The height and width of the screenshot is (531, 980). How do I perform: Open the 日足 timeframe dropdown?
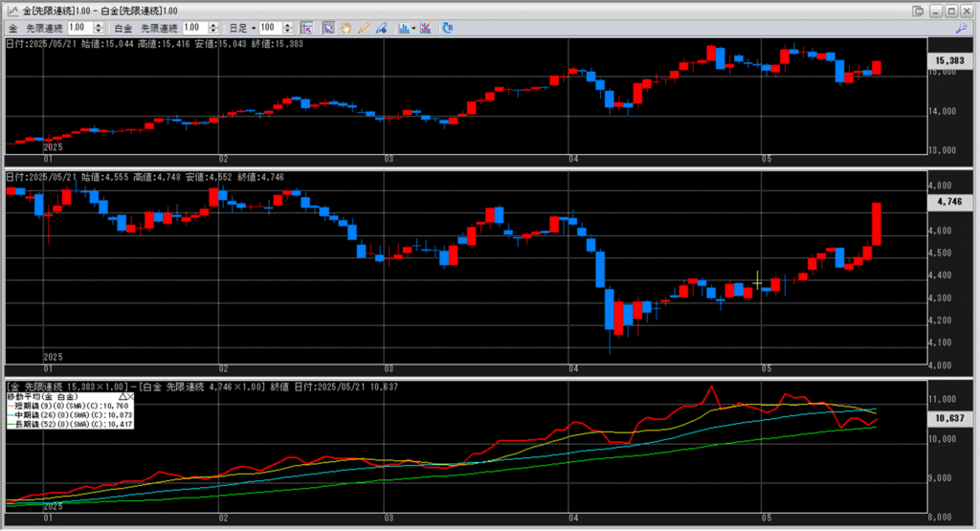tap(254, 28)
